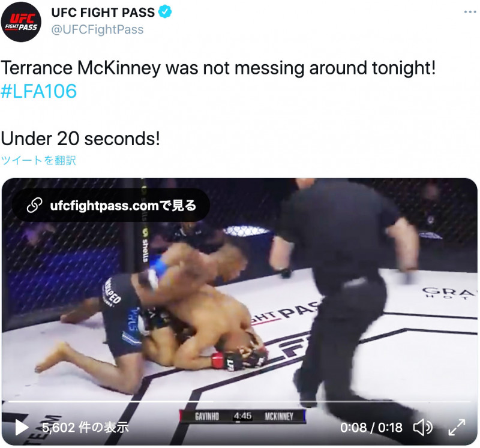Click the ツイートを翻訳 translate link
480x448 pixels.
click(x=38, y=160)
